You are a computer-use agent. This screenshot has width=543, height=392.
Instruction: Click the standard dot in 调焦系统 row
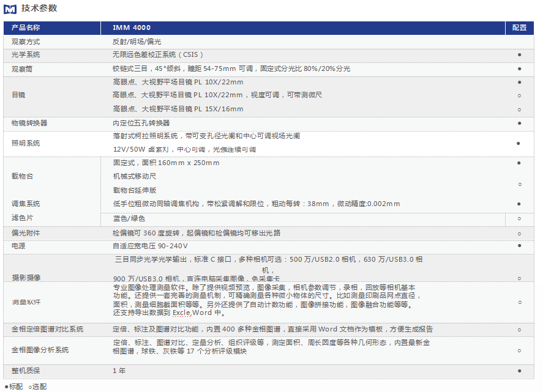pos(519,204)
